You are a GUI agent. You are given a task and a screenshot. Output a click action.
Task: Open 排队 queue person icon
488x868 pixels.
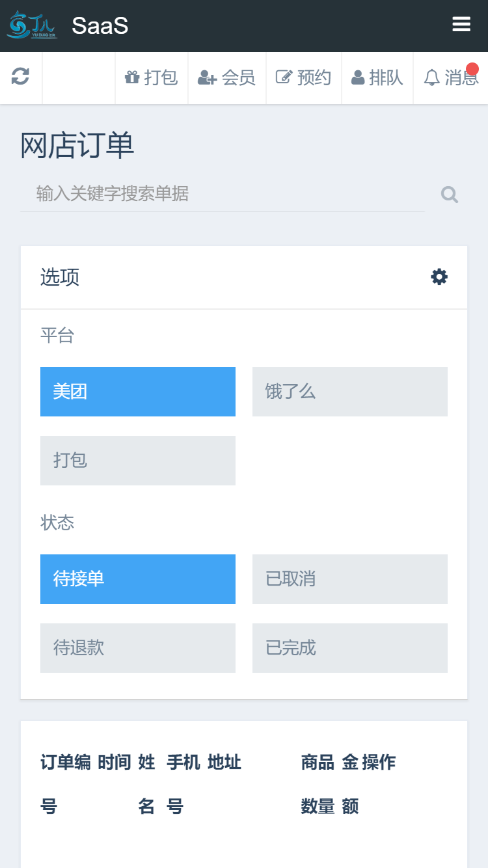tap(358, 77)
